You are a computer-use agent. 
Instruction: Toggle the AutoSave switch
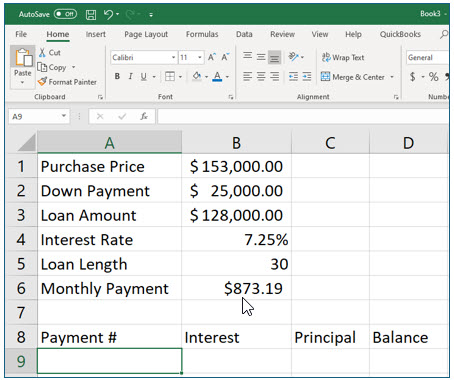(x=65, y=14)
